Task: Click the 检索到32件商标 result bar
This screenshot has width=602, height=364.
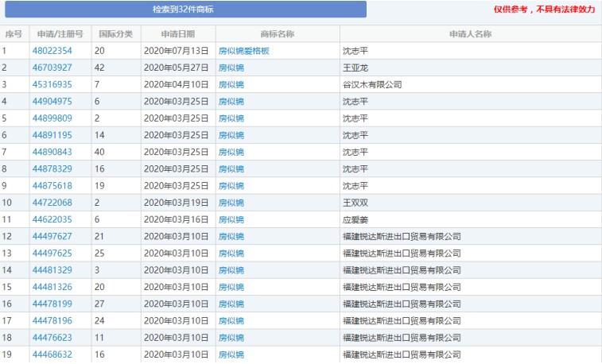Action: [183, 10]
